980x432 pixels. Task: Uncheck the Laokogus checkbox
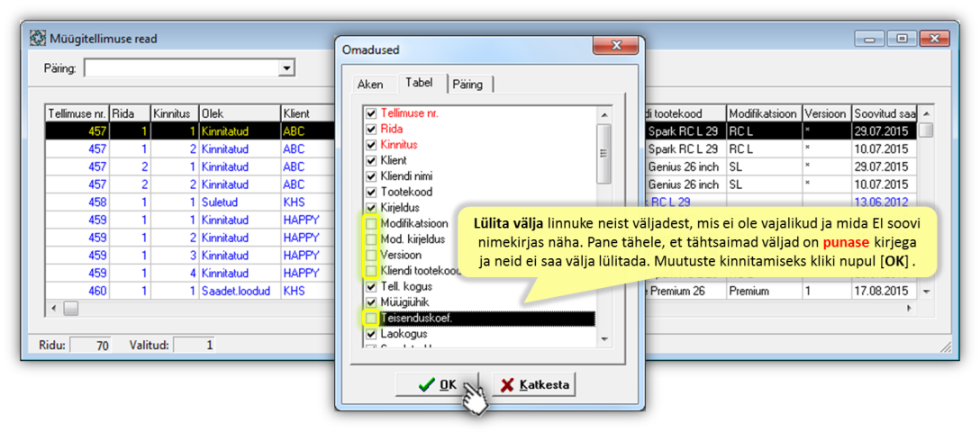[x=371, y=334]
